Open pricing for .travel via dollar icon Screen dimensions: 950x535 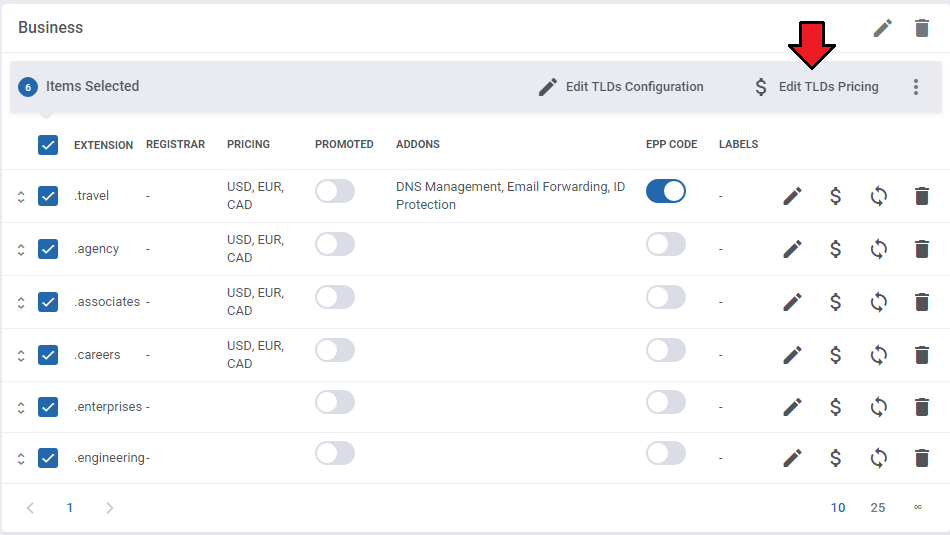835,196
